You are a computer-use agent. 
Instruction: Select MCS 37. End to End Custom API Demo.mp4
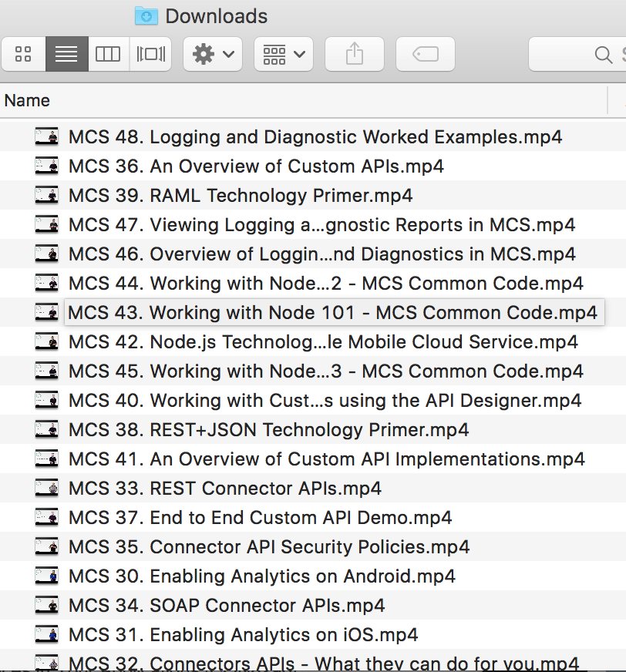click(x=313, y=517)
